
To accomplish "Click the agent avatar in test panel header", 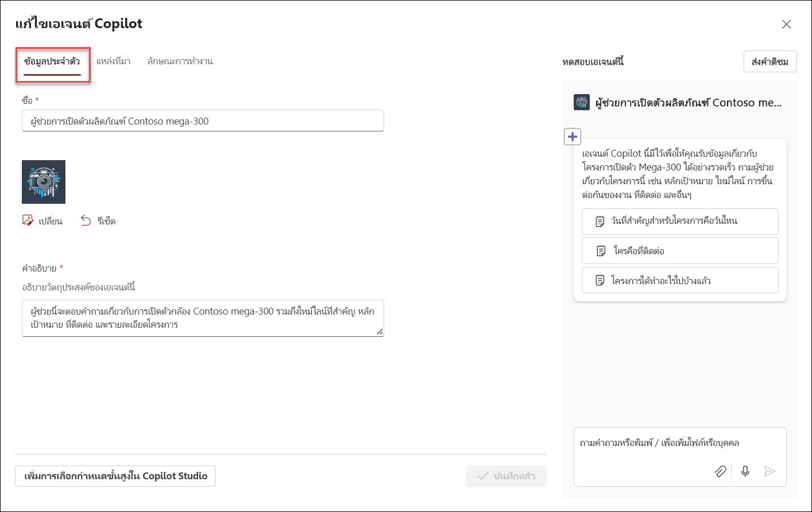I will coord(582,103).
